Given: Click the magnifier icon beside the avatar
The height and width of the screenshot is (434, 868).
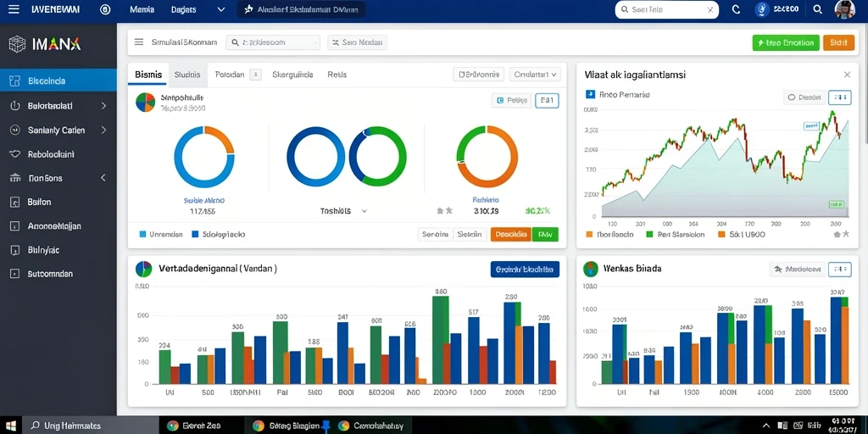Looking at the screenshot, I should coord(818,9).
